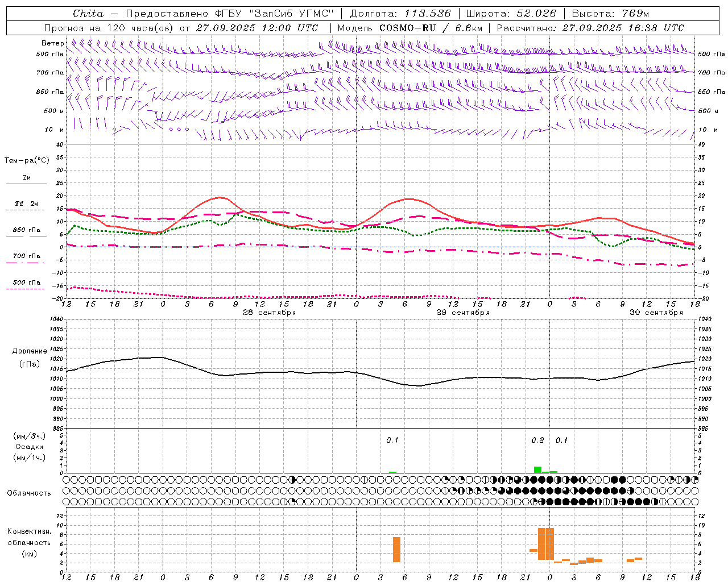This screenshot has height=582, width=728.
Task: Click the forecast start time 27.09.2025 12:00 UTC
Action: point(257,28)
